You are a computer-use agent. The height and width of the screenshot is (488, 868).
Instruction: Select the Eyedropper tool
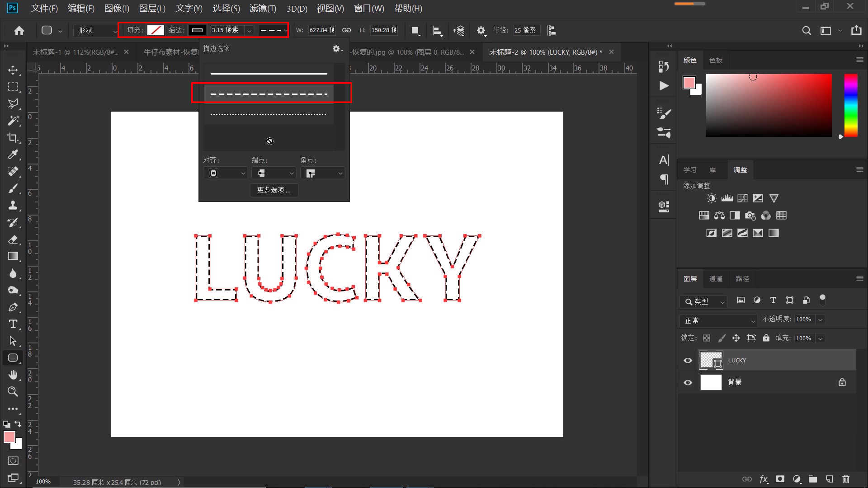[13, 155]
